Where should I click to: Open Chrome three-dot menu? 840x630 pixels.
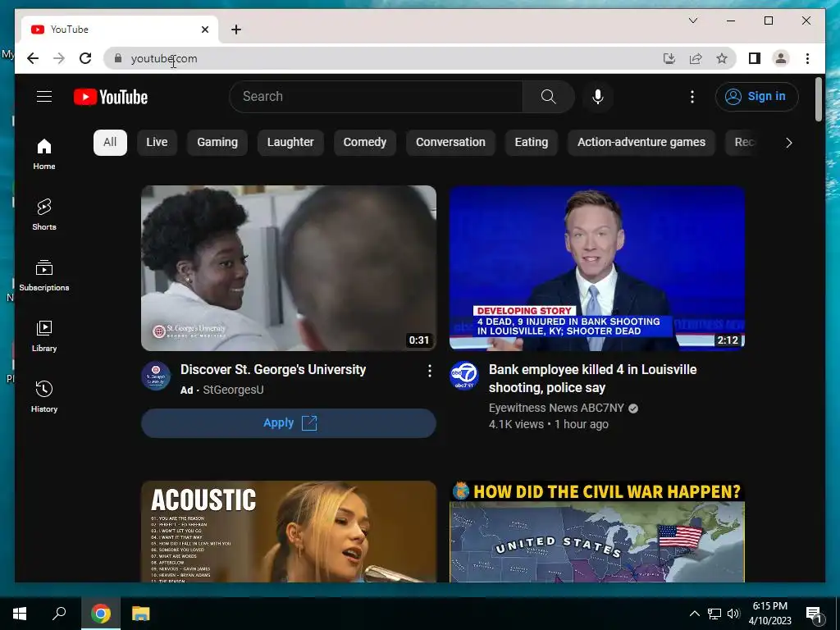[x=807, y=58]
